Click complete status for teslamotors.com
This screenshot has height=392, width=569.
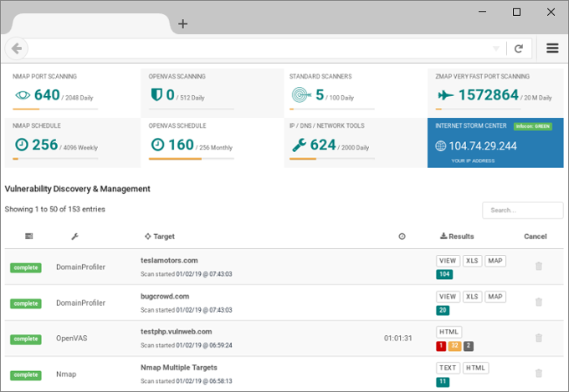tap(26, 267)
